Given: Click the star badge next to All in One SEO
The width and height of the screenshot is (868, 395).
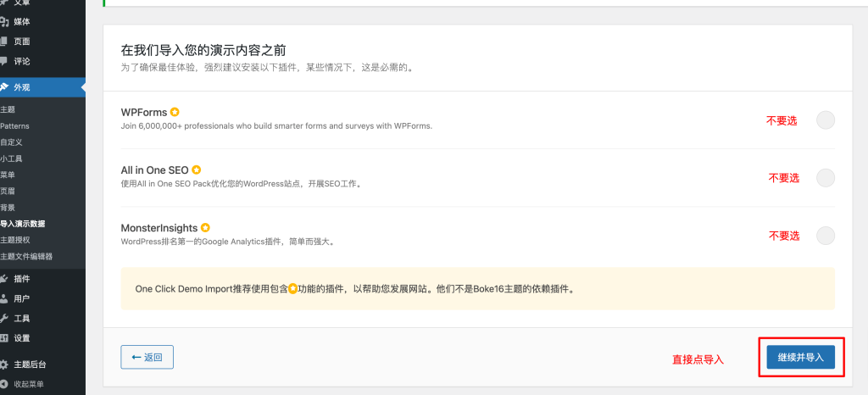Looking at the screenshot, I should click(x=196, y=170).
